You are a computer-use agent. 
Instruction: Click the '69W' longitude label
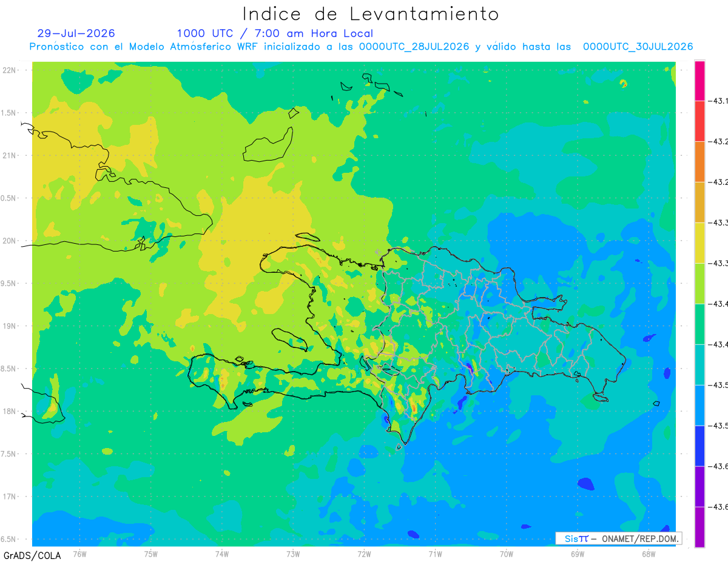tap(578, 554)
